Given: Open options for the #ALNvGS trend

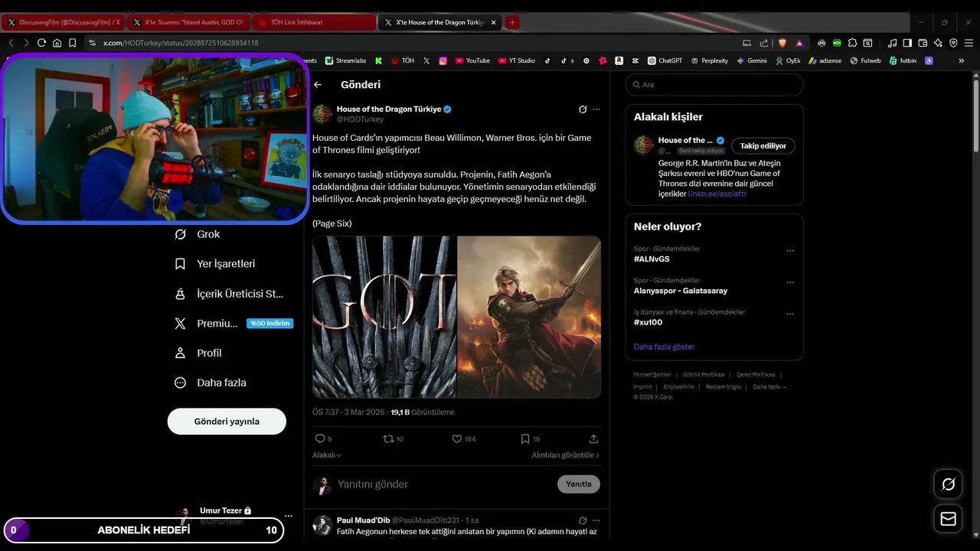Looking at the screenshot, I should point(790,251).
